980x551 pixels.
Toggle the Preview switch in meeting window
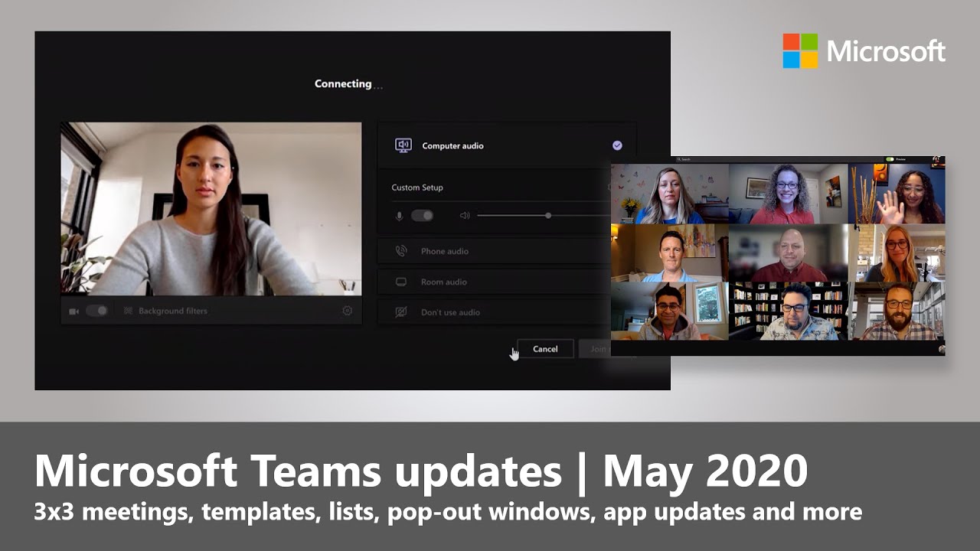(x=890, y=159)
